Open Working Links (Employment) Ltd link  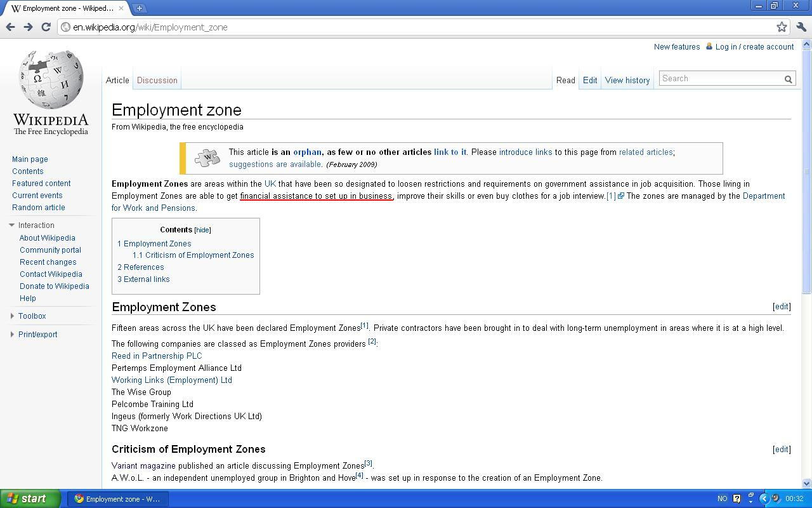click(172, 380)
